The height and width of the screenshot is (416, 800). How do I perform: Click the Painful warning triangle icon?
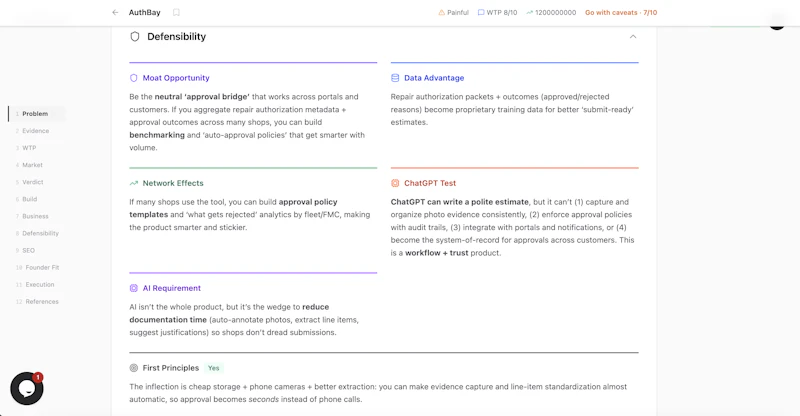441,12
